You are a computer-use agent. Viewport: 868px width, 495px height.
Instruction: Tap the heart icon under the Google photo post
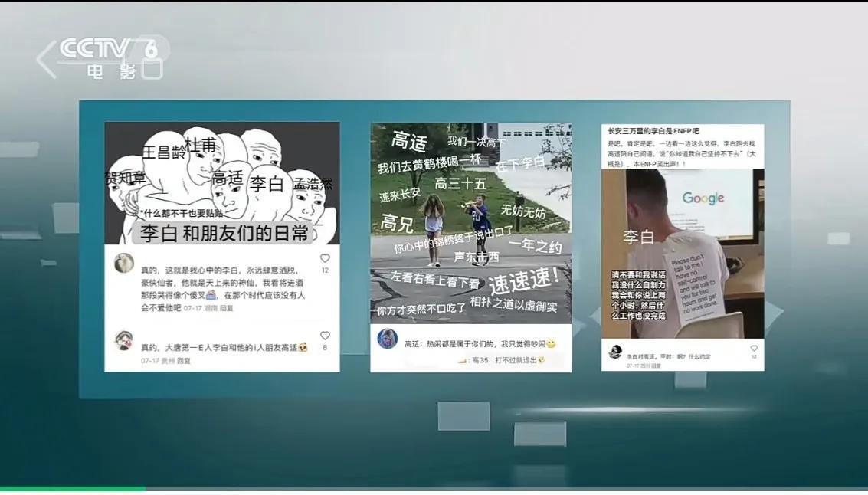point(754,349)
